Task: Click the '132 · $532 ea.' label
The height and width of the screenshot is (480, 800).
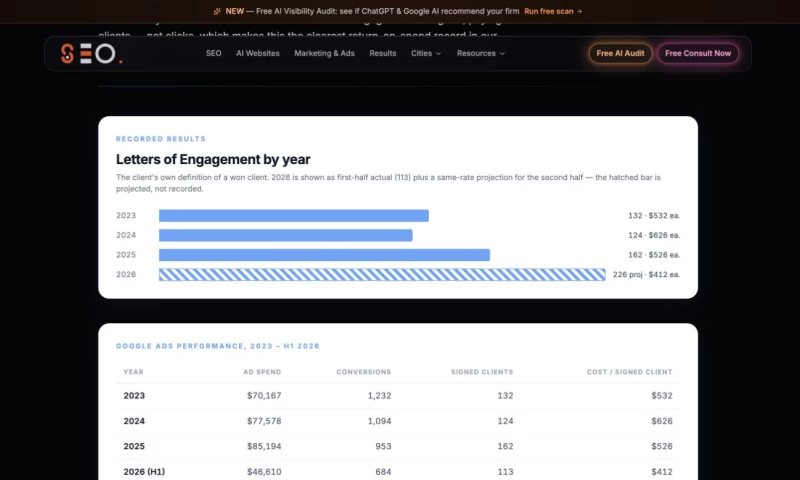Action: tap(654, 216)
